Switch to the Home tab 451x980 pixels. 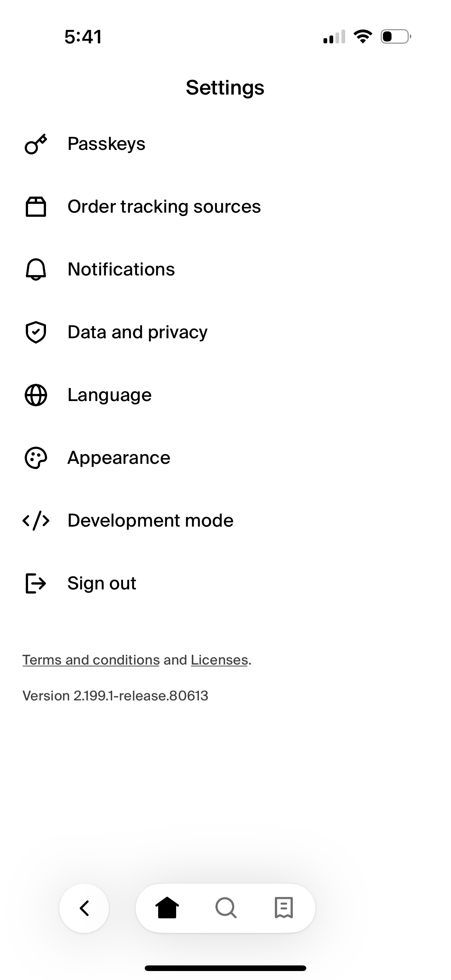(167, 908)
